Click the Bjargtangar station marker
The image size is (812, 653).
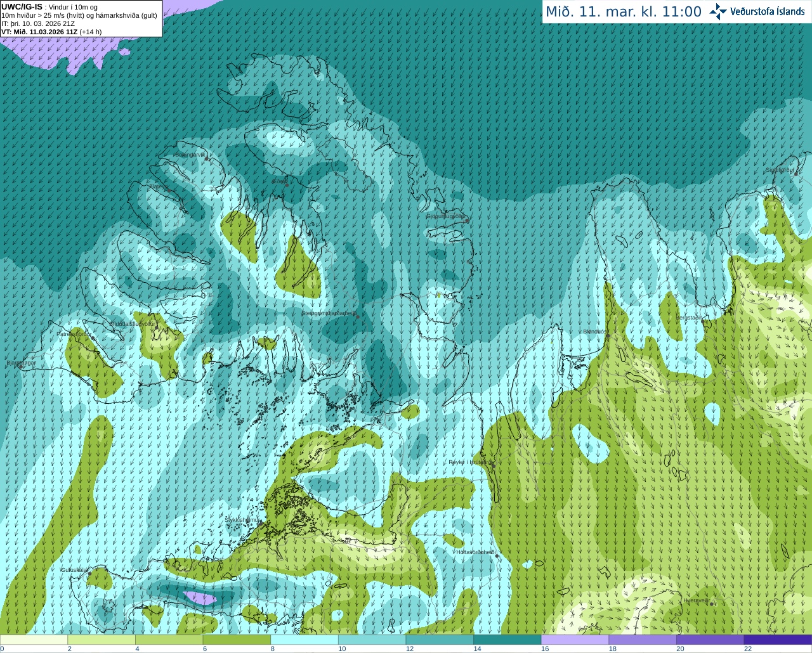tap(21, 367)
